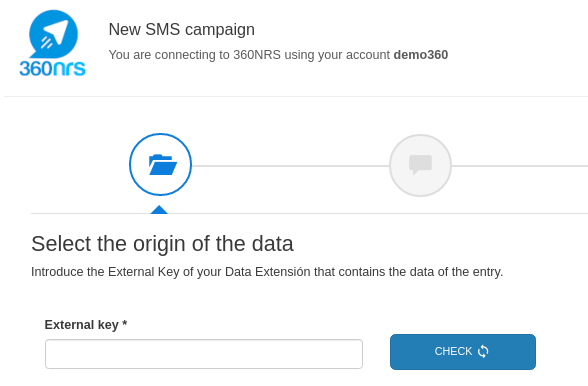Click the horizontal divider below the header

(x=296, y=96)
